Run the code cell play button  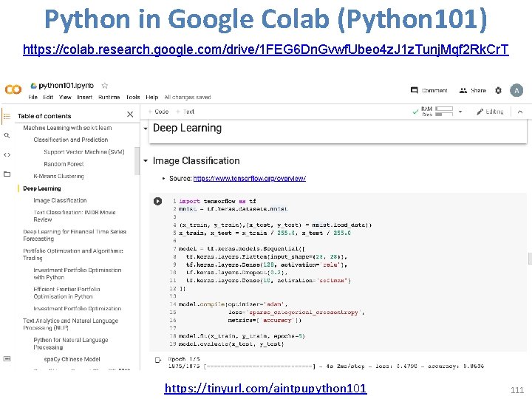coord(158,201)
